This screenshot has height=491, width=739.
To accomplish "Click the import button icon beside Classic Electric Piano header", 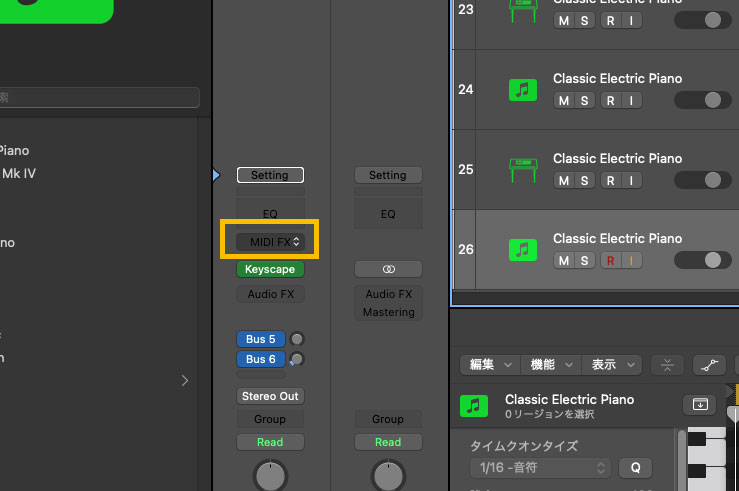I will (700, 404).
